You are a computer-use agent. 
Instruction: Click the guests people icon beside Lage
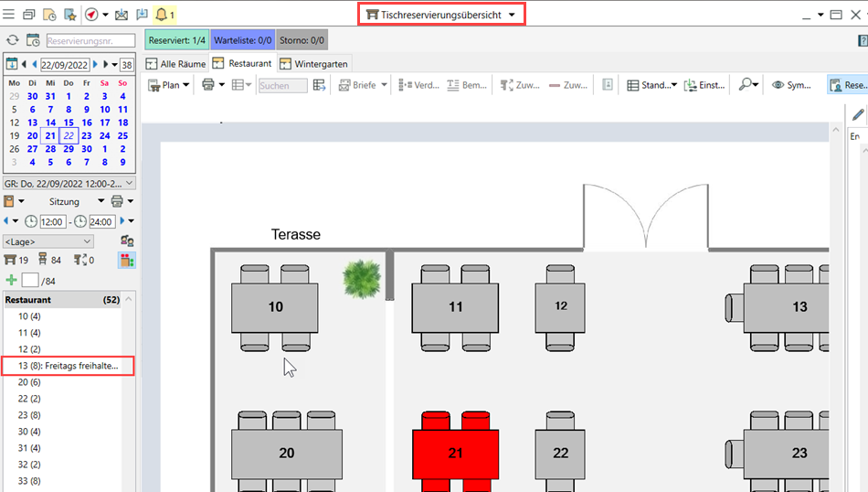[x=127, y=241]
